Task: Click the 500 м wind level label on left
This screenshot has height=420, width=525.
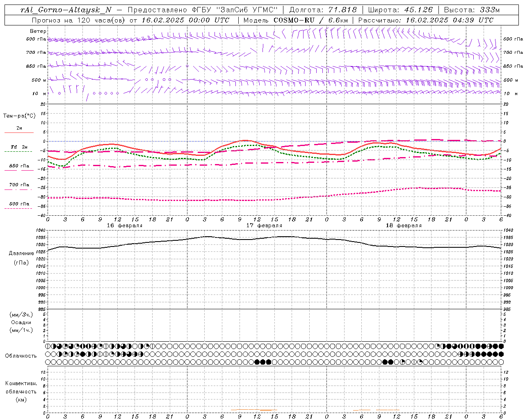Action: [39, 80]
